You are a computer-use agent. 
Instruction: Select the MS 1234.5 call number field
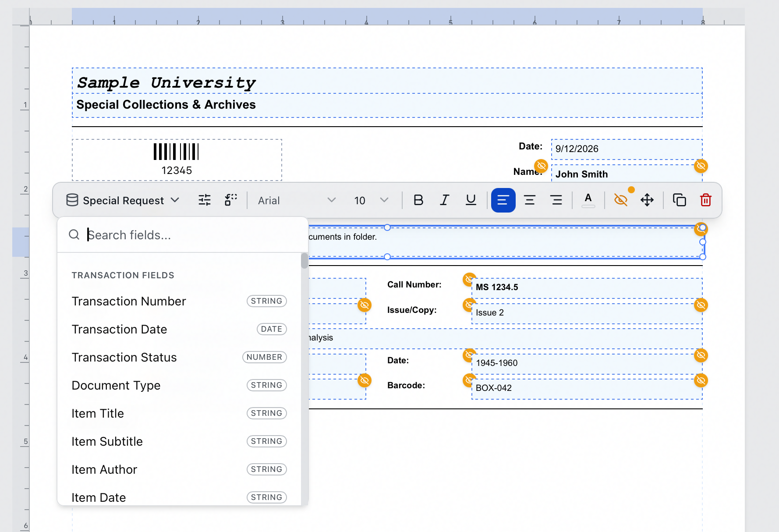point(587,288)
